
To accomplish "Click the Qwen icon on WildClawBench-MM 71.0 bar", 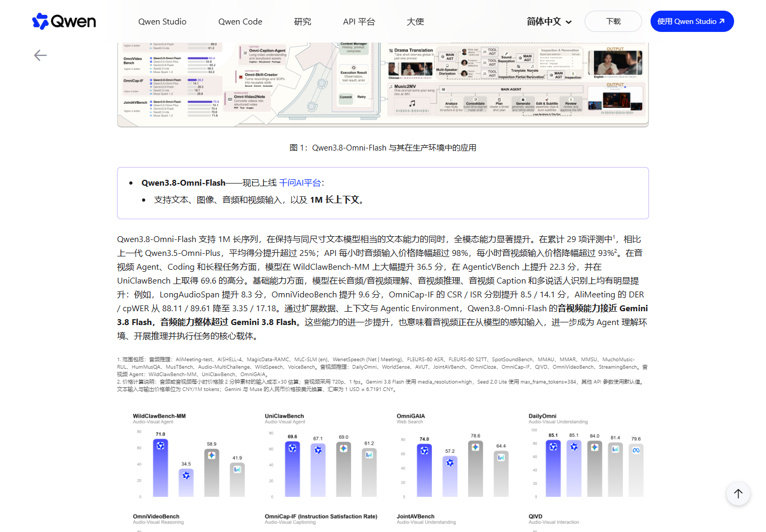I will click(161, 446).
